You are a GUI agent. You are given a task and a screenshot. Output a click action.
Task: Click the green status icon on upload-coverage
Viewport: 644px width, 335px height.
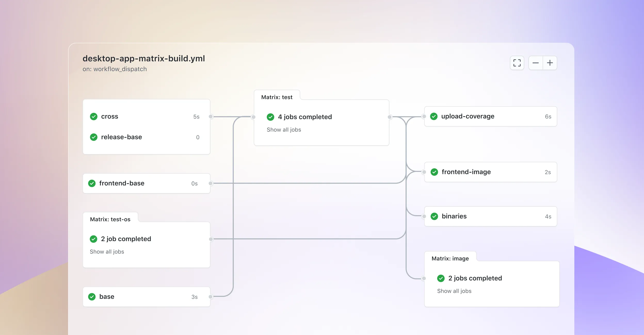435,116
